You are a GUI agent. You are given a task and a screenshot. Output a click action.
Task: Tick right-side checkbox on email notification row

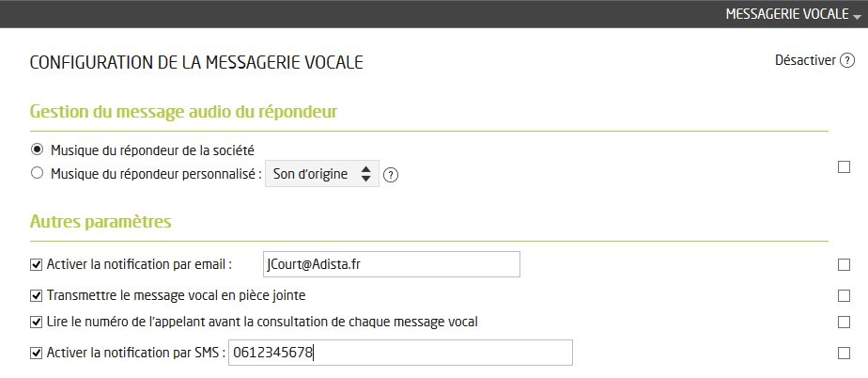[844, 265]
